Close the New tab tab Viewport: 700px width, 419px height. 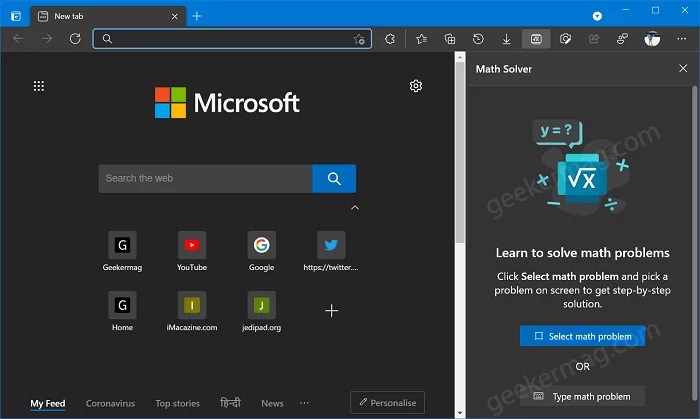175,17
